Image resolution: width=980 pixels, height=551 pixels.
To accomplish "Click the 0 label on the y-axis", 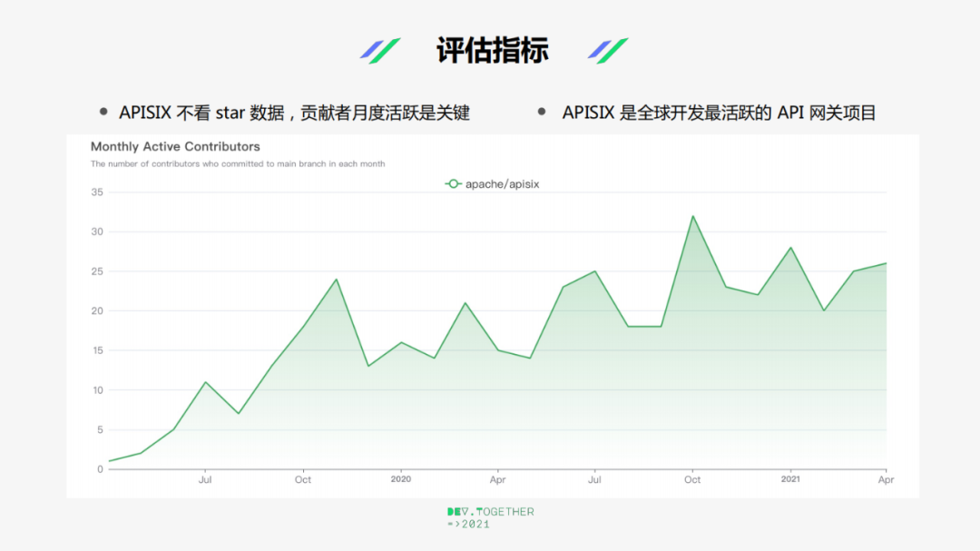I will pyautogui.click(x=100, y=469).
